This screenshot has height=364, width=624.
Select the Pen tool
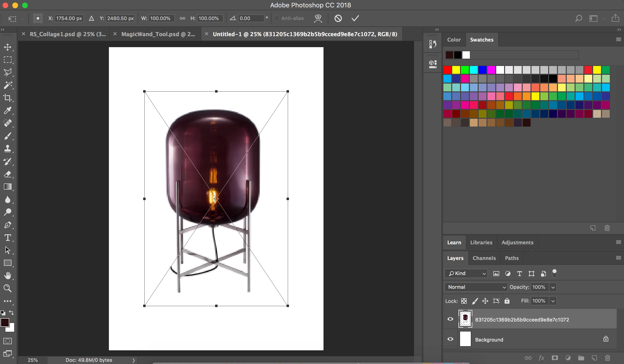7,225
